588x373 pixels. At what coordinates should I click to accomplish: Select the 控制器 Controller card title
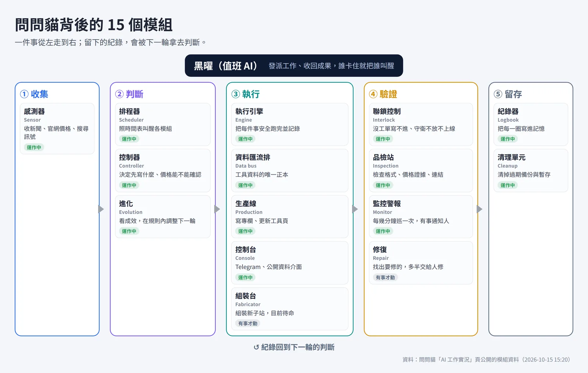(x=129, y=157)
